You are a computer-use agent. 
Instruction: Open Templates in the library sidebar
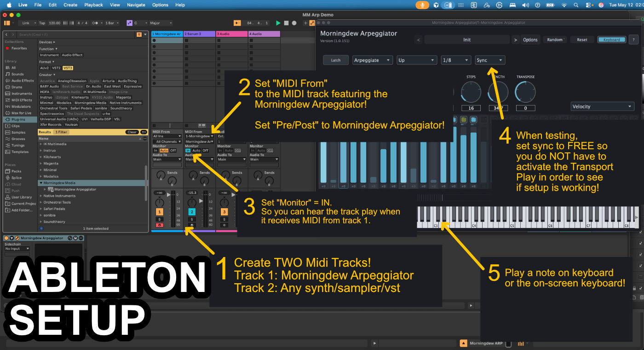click(17, 152)
